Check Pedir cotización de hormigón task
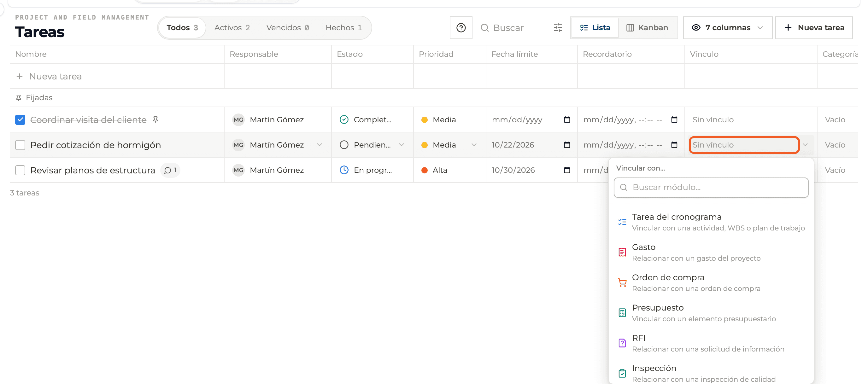Viewport: 868px width, 384px height. click(20, 145)
